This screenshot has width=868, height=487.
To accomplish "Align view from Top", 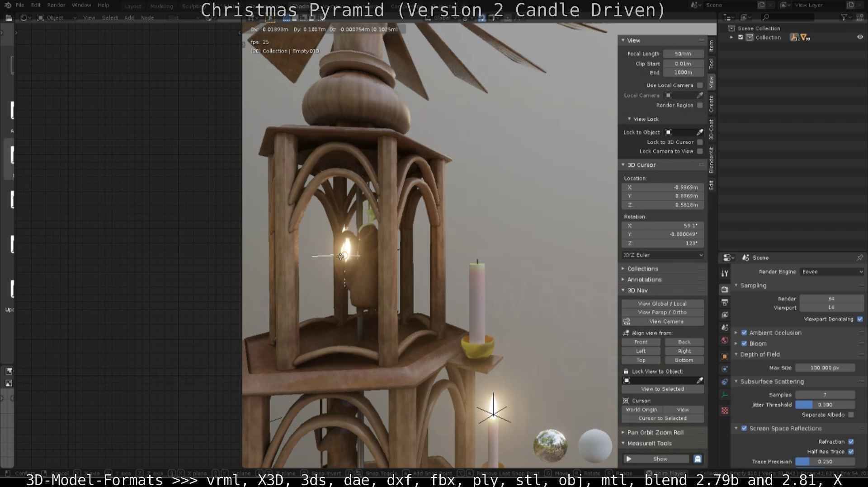I will tap(641, 361).
